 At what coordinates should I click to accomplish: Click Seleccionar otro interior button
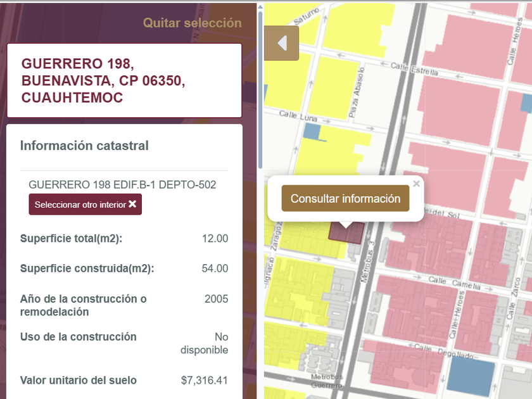click(85, 204)
